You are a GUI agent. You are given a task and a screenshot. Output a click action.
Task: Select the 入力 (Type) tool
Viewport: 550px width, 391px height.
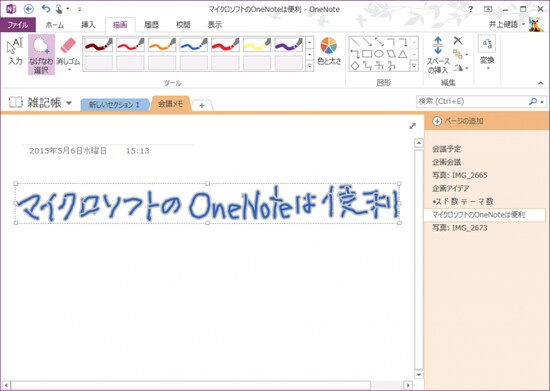[x=15, y=52]
